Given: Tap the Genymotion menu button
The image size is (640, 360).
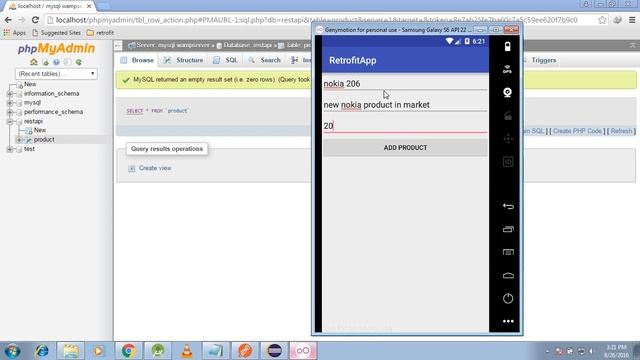Looking at the screenshot, I should click(x=508, y=252).
